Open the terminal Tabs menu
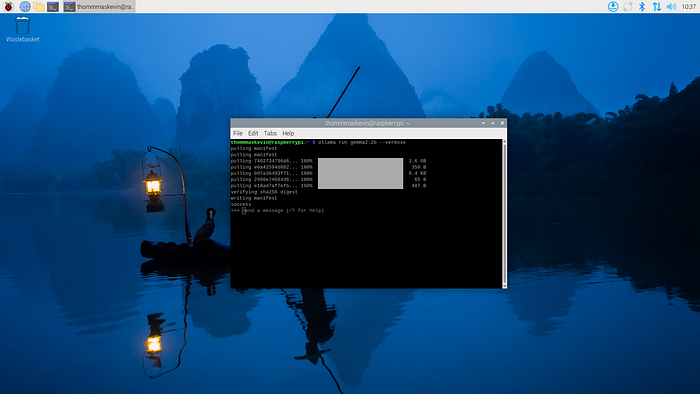 (270, 133)
